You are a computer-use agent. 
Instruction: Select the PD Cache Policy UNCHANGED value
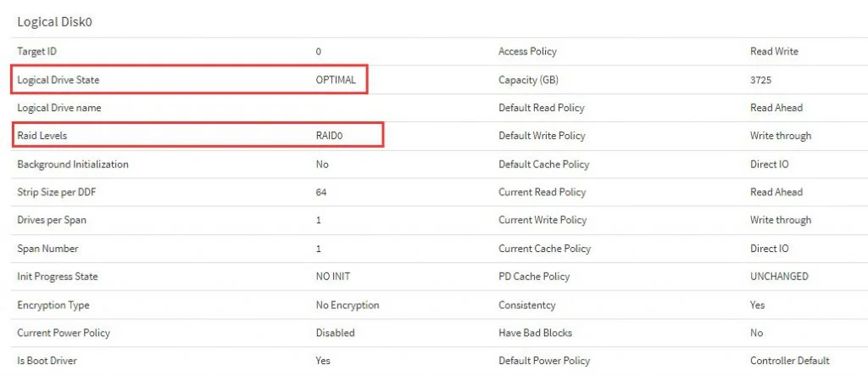point(779,276)
